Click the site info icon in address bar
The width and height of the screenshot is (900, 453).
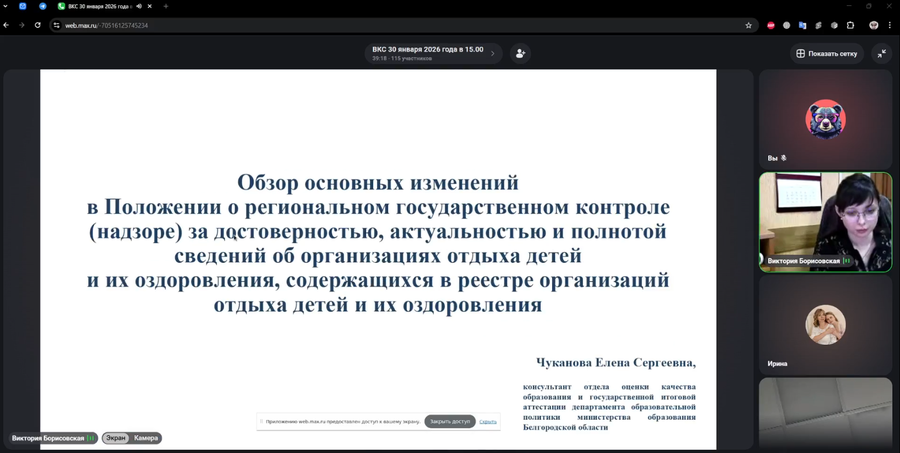[57, 25]
